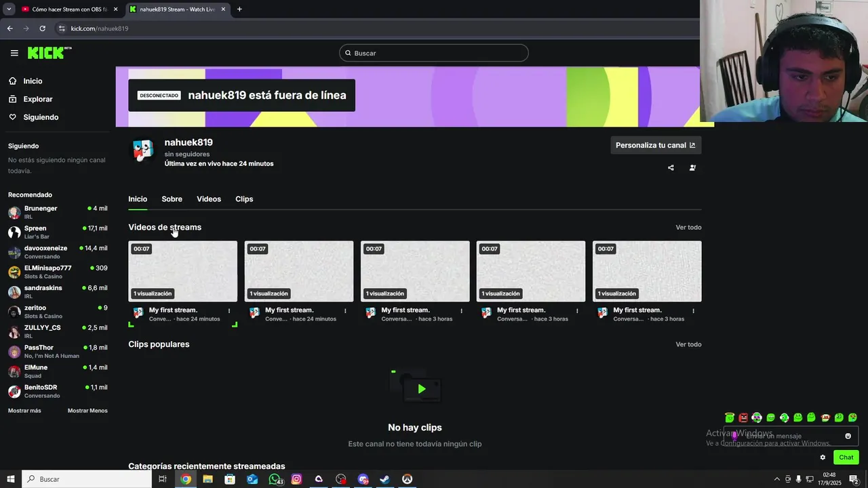This screenshot has width=868, height=488.
Task: Open chat settings gear icon
Action: pos(823,457)
